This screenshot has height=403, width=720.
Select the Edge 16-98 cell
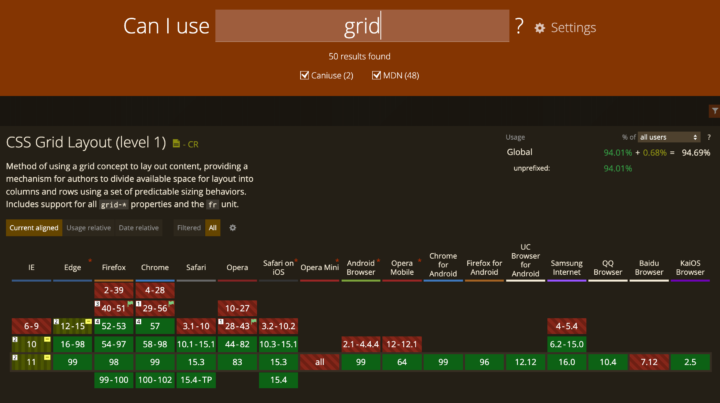pos(73,344)
